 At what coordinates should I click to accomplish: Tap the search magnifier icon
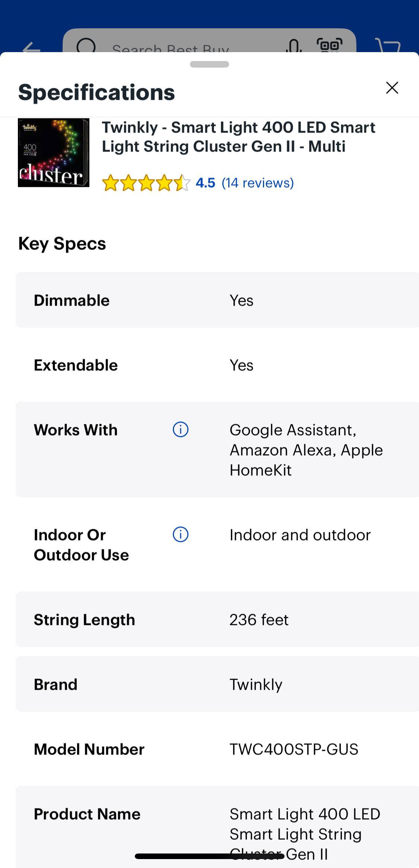pyautogui.click(x=86, y=46)
